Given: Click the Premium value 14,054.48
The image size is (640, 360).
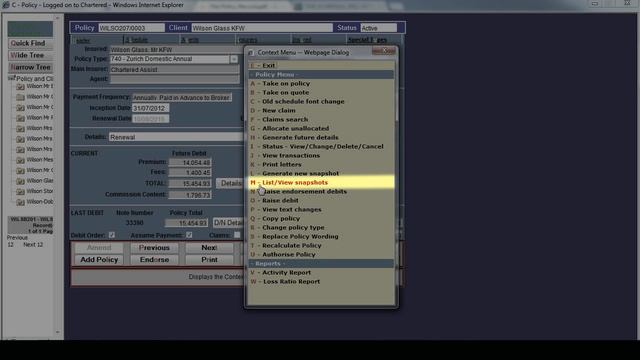Looking at the screenshot, I should click(x=190, y=162).
